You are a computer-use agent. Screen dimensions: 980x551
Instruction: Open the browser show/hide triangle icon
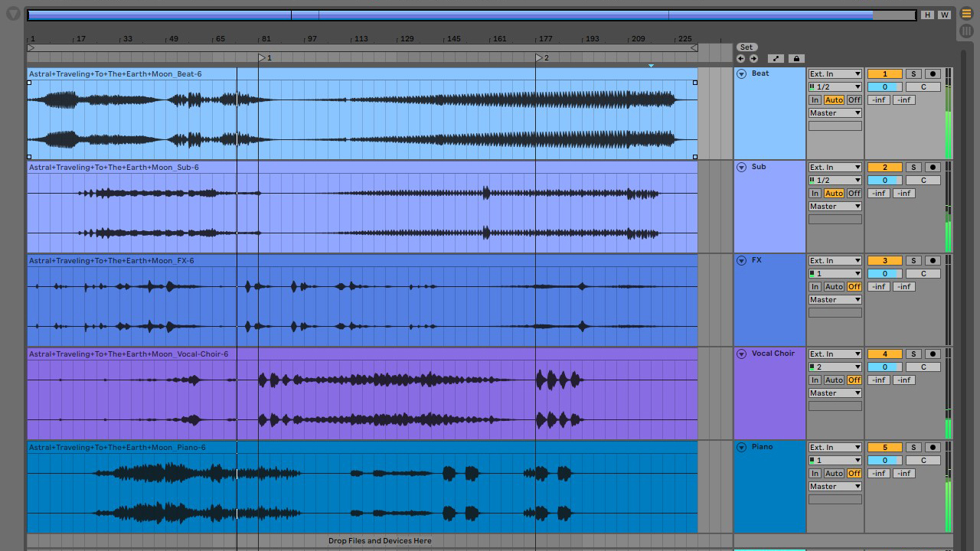click(13, 14)
